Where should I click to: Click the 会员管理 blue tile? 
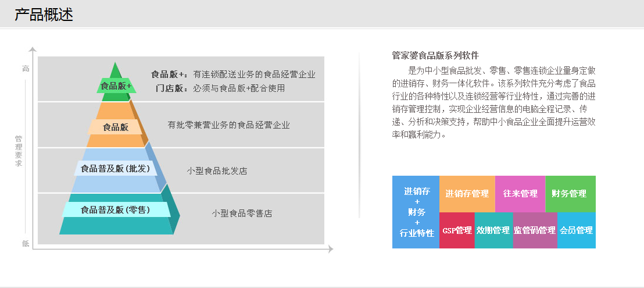point(576,230)
